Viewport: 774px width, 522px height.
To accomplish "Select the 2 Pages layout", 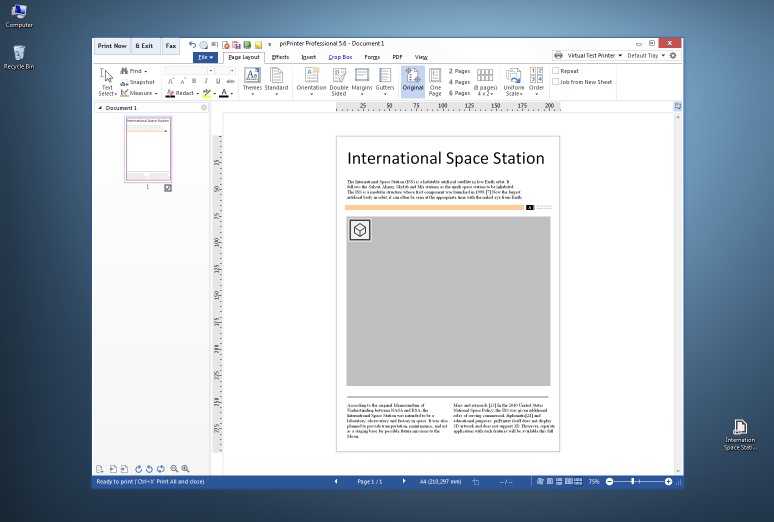I will click(459, 71).
